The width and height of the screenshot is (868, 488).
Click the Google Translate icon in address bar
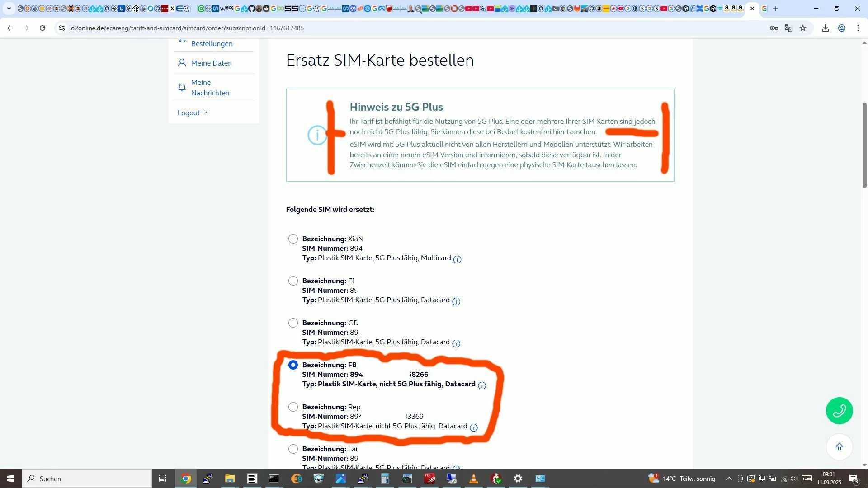tap(788, 28)
